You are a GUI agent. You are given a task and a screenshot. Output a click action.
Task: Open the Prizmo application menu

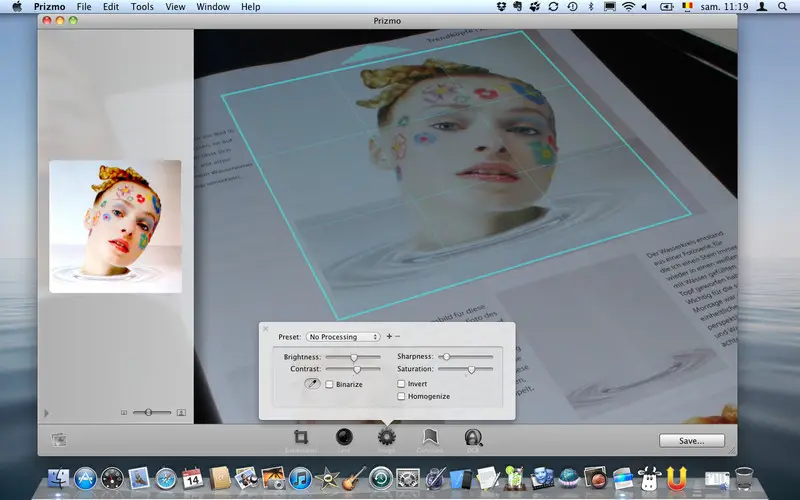[x=49, y=7]
